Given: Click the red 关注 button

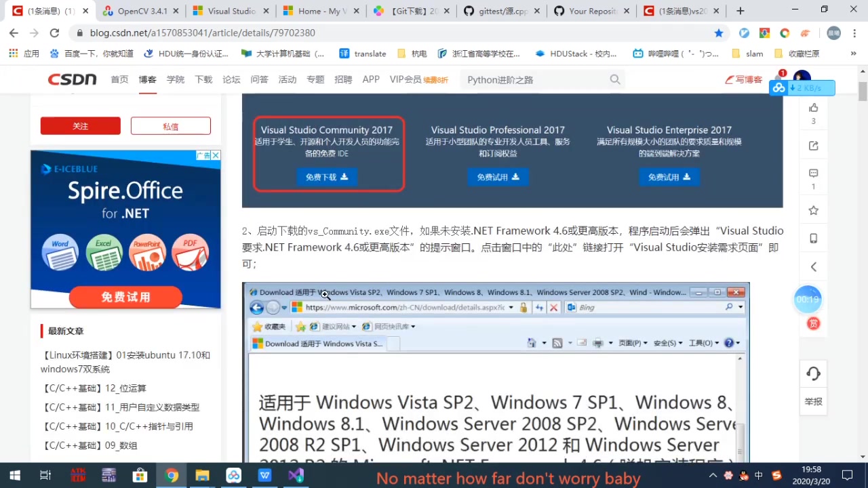Looking at the screenshot, I should [x=80, y=126].
